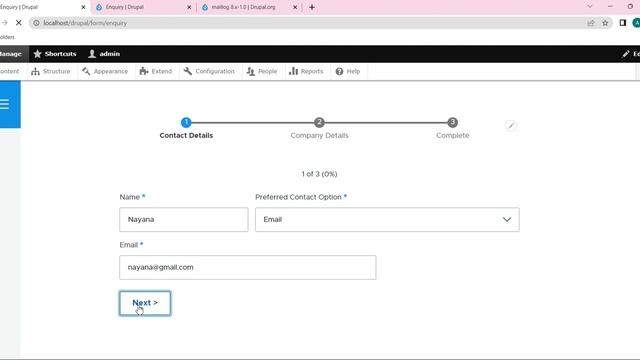Screen dimensions: 640x360
Task: Open Reports admin menu
Action: point(306,71)
